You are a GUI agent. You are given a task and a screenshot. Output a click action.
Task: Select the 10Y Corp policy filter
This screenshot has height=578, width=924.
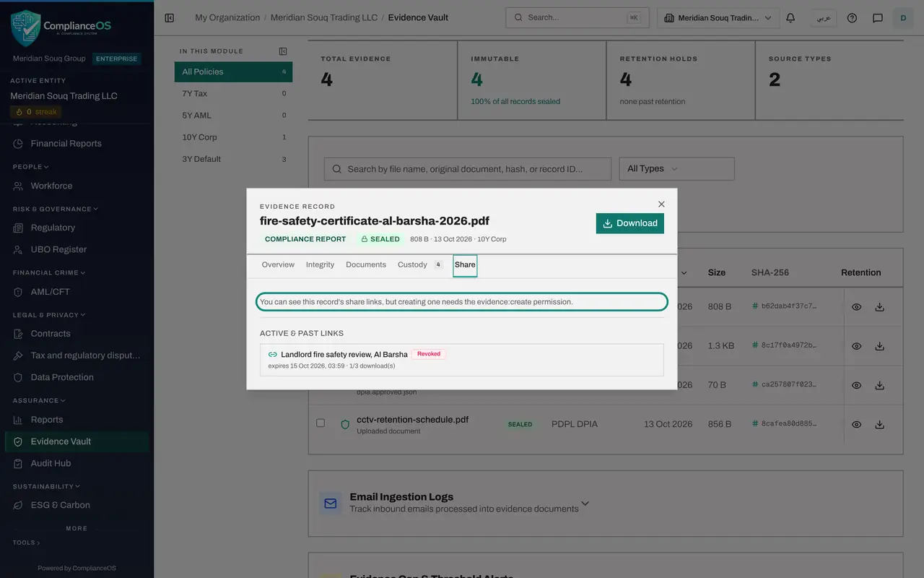point(233,137)
